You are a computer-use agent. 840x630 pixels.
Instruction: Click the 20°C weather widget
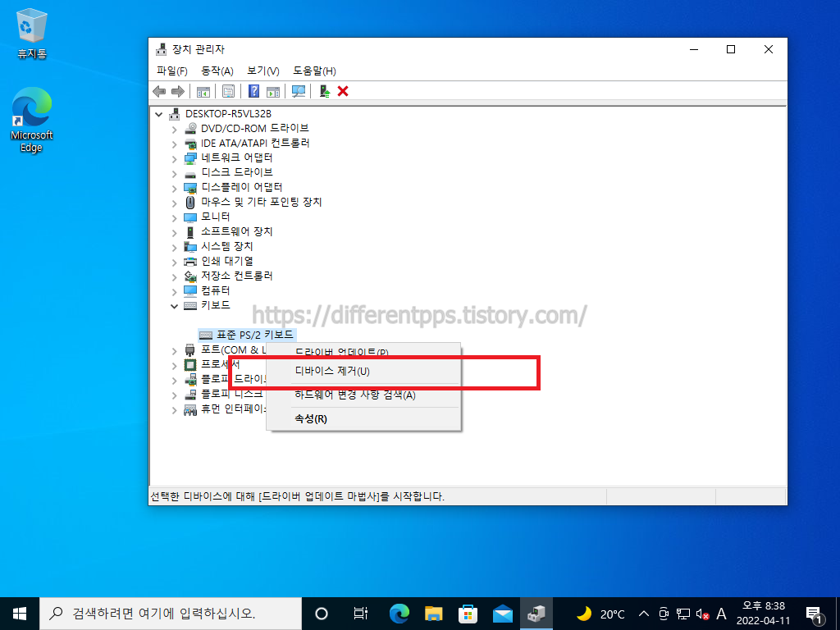click(600, 614)
